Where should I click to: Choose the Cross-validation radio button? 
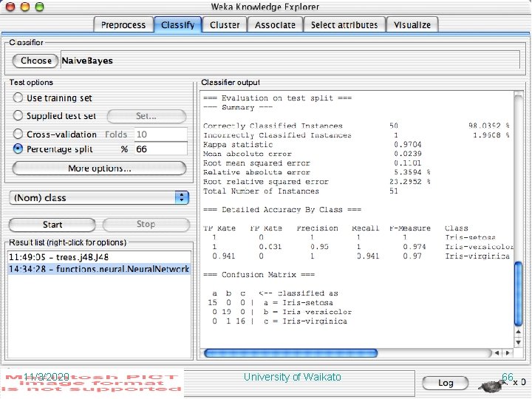18,134
